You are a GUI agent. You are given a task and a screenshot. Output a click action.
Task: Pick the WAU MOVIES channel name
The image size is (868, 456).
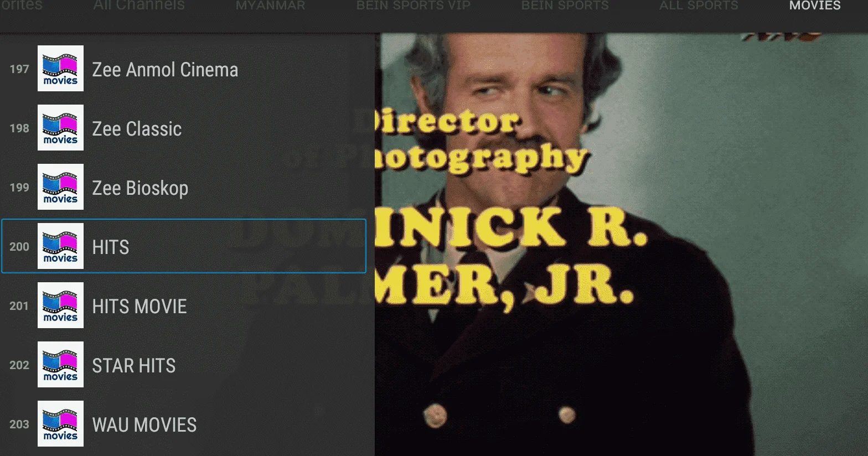(x=144, y=425)
